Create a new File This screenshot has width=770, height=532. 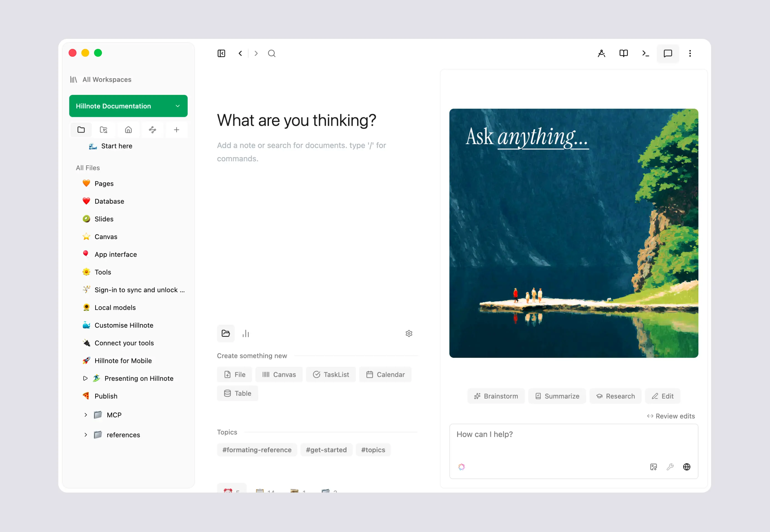click(x=235, y=374)
